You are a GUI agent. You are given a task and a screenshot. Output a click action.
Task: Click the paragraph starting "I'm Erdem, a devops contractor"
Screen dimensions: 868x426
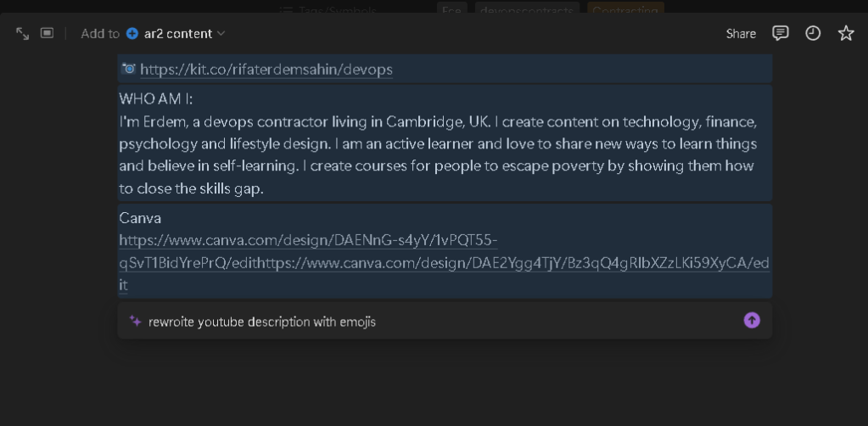pyautogui.click(x=438, y=155)
